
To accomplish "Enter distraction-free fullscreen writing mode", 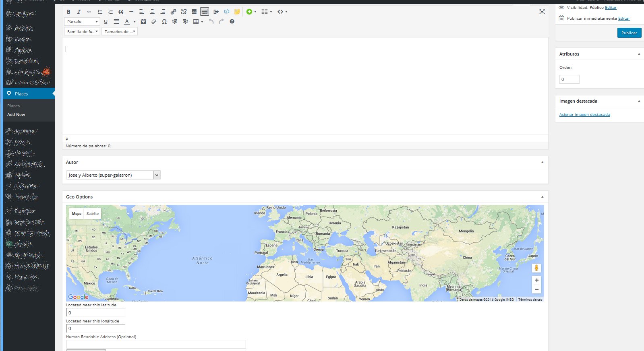I will pyautogui.click(x=542, y=12).
